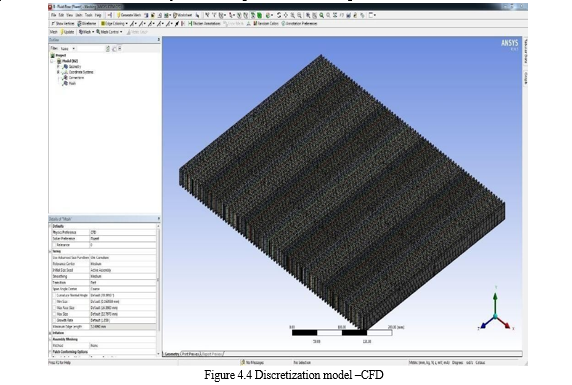Tick the Growth Rate parameter checkbox
Screen dimensions: 572x385
pyautogui.click(x=54, y=320)
